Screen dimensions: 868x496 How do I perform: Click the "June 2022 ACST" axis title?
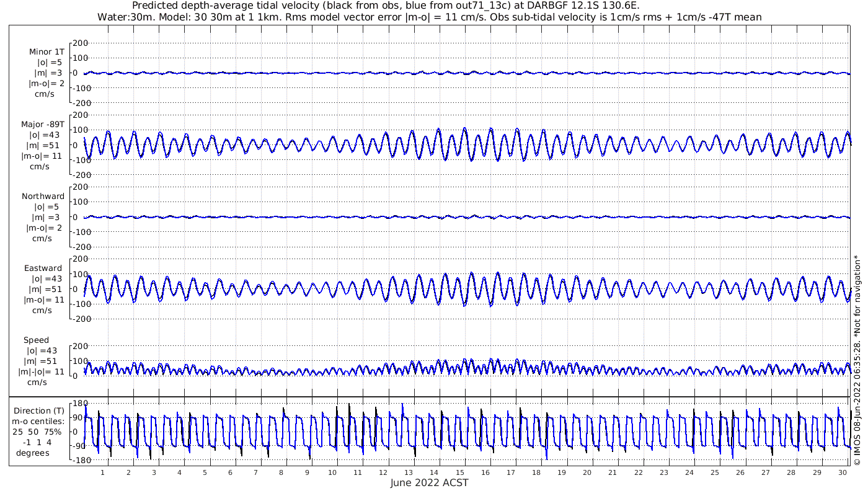pos(430,483)
